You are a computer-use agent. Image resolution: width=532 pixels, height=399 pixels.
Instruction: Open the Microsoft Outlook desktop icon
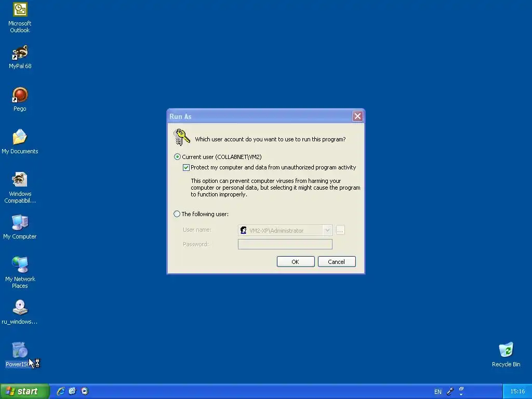(x=20, y=17)
